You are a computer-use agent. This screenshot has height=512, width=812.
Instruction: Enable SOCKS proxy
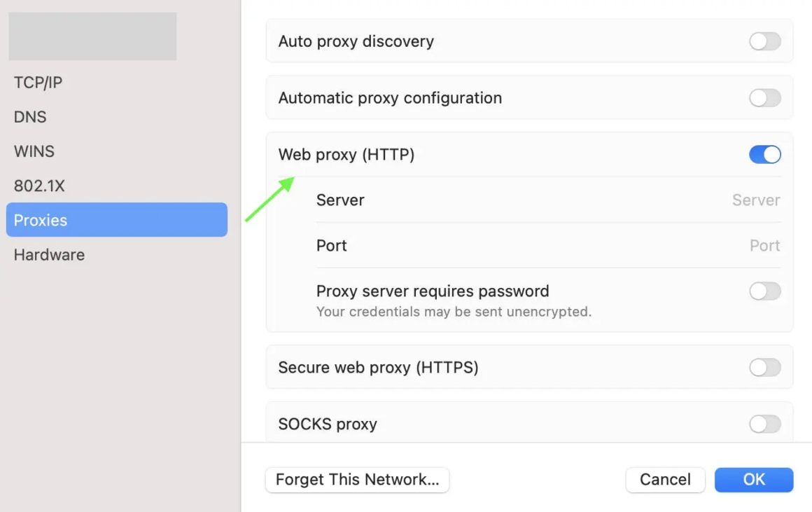[x=764, y=424]
